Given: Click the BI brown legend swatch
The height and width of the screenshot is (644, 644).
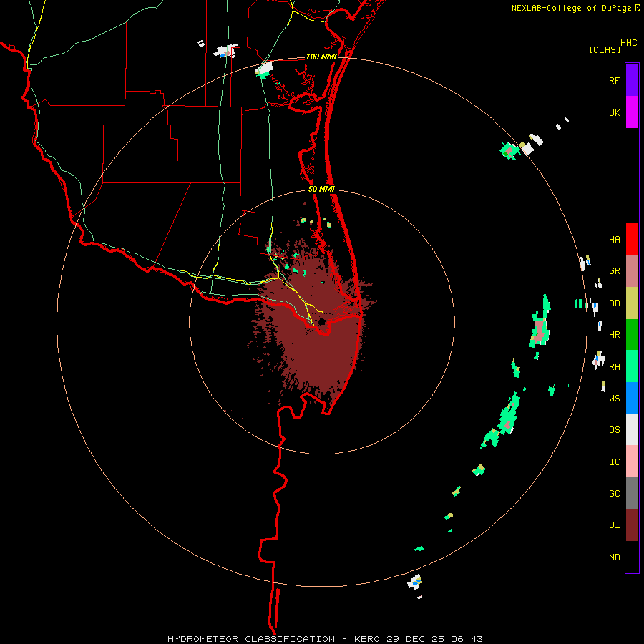Looking at the screenshot, I should [632, 525].
